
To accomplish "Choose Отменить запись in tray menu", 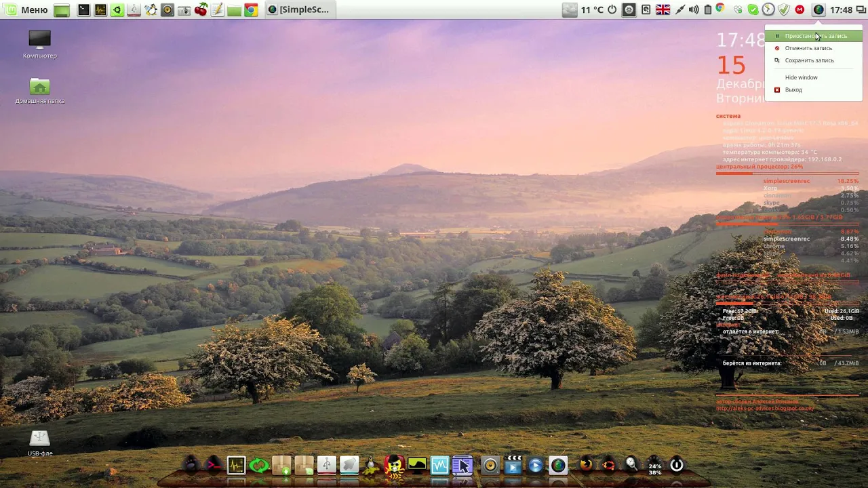I will point(813,48).
